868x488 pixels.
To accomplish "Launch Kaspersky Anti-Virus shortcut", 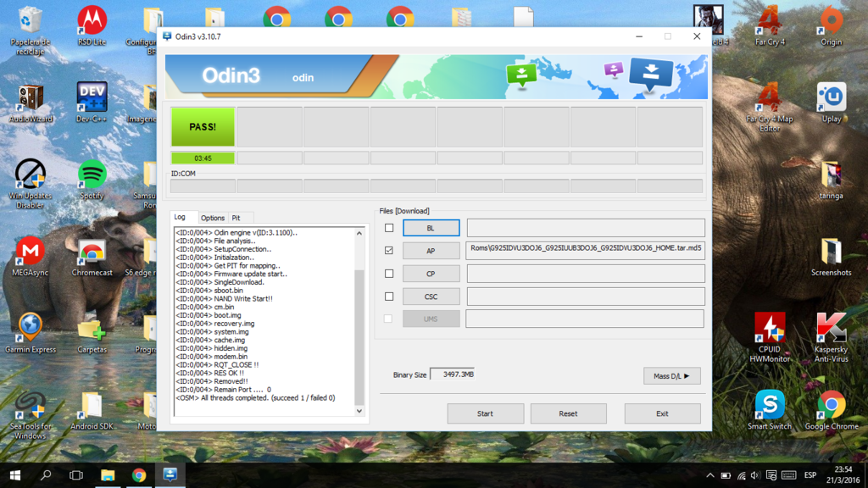I will (x=831, y=328).
